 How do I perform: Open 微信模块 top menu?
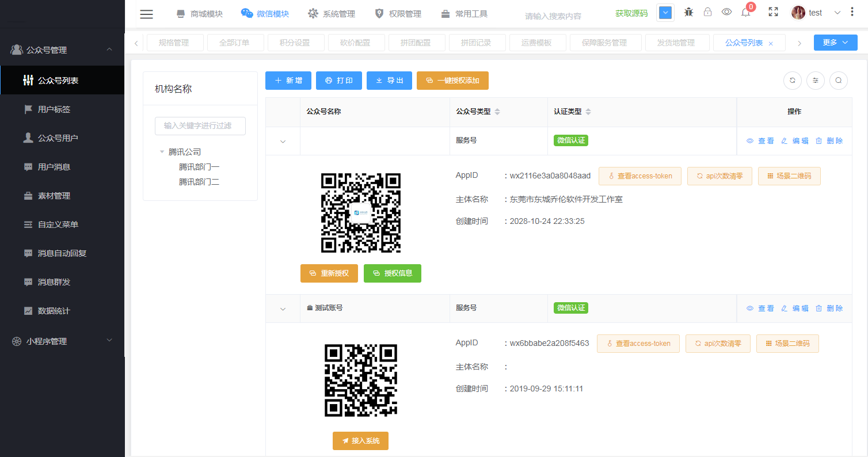265,14
